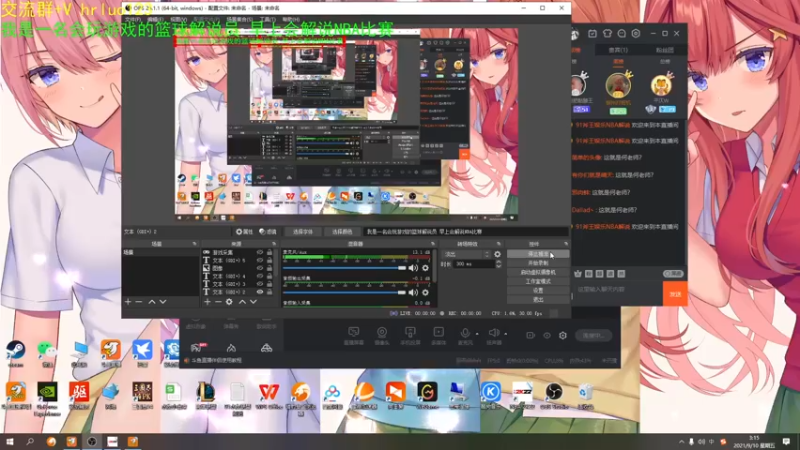Mute the desktop audio channel speaker
Viewport: 800px width, 450px height.
(x=413, y=292)
